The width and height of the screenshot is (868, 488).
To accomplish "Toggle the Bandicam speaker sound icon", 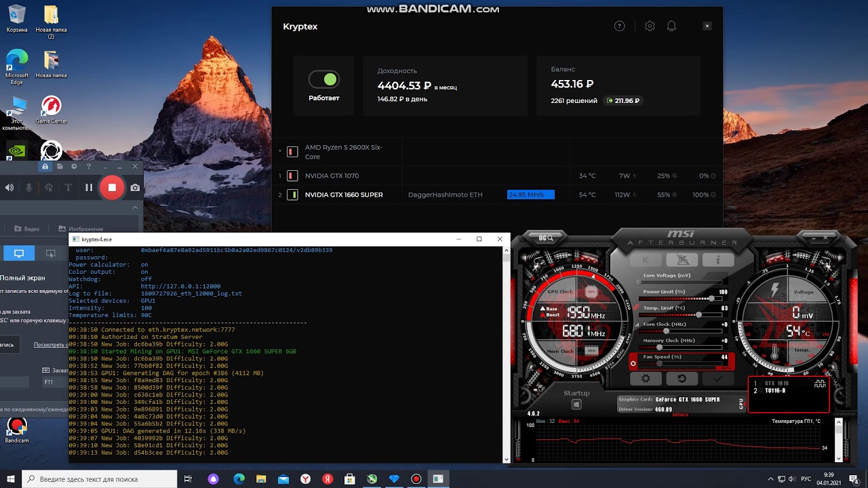I will (10, 188).
